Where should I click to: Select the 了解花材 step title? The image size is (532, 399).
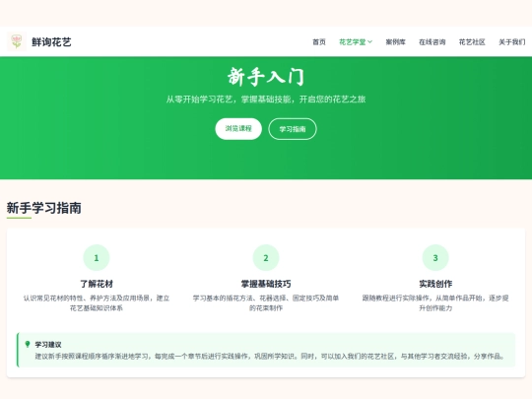[x=97, y=284]
